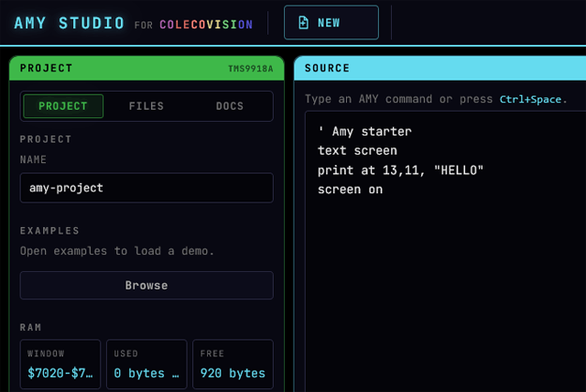Create a new project with NEW button
The width and height of the screenshot is (586, 392).
331,22
